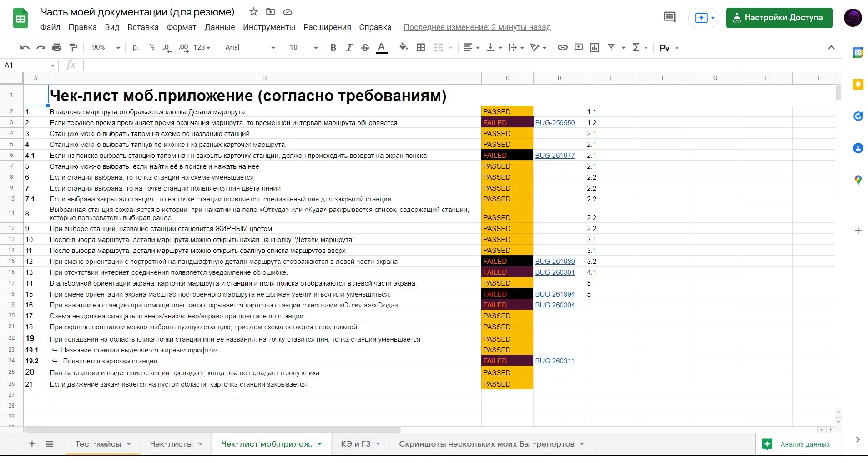This screenshot has height=463, width=868.
Task: Open Contacts in side panel
Action: pyautogui.click(x=858, y=148)
